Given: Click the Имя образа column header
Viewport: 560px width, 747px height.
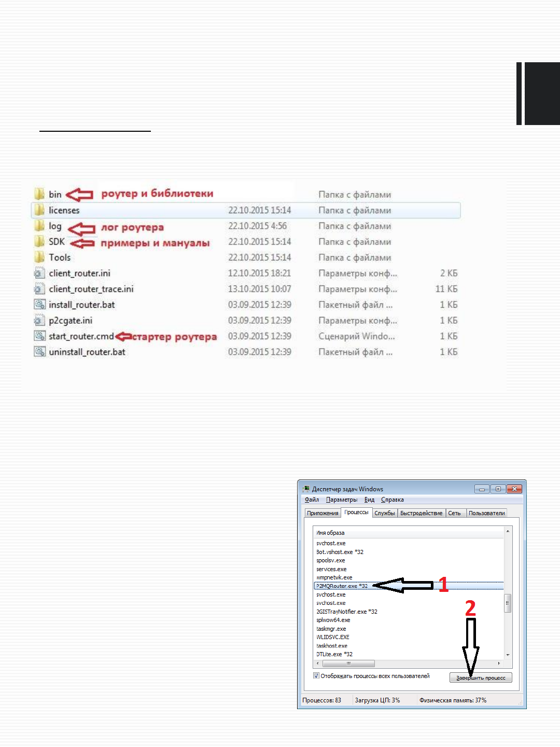Looking at the screenshot, I should pyautogui.click(x=409, y=533).
